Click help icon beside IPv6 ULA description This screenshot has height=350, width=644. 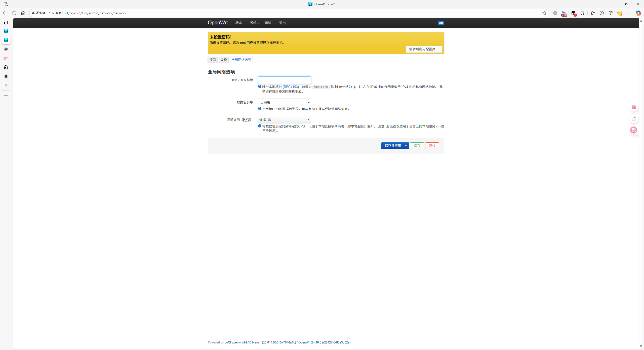point(260,86)
